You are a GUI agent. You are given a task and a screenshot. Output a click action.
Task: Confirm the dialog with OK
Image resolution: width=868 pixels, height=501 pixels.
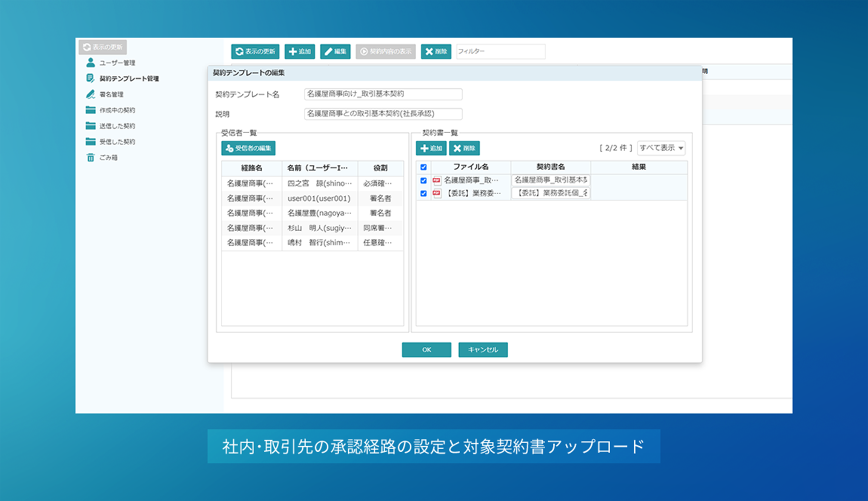pos(426,349)
